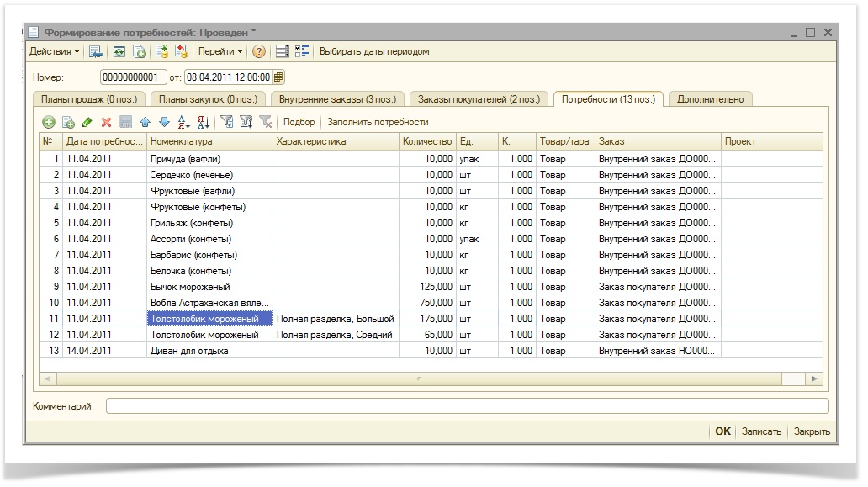Select the Потребности (13 поз.) tab
This screenshot has width=868, height=487.
click(x=608, y=99)
